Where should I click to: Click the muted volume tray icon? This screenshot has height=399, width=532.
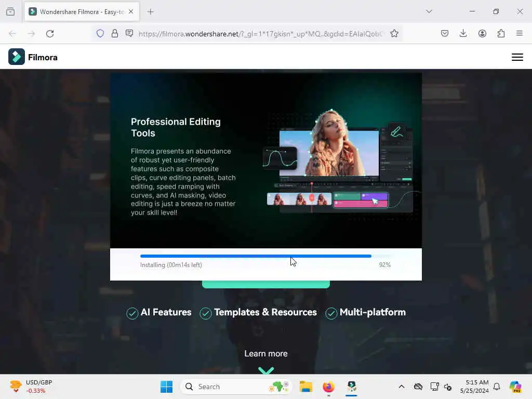pyautogui.click(x=447, y=387)
